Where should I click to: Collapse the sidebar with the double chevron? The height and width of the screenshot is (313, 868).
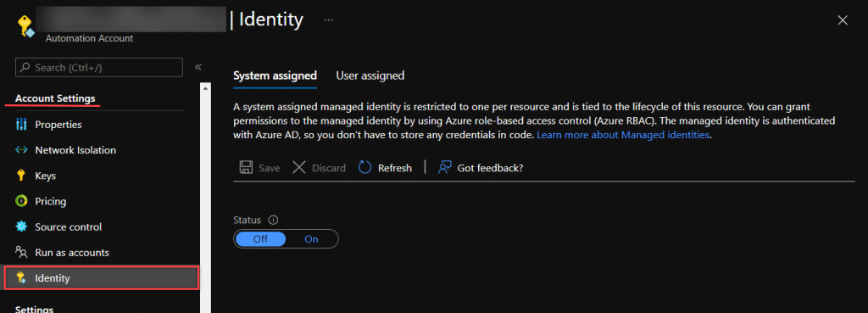pos(198,67)
